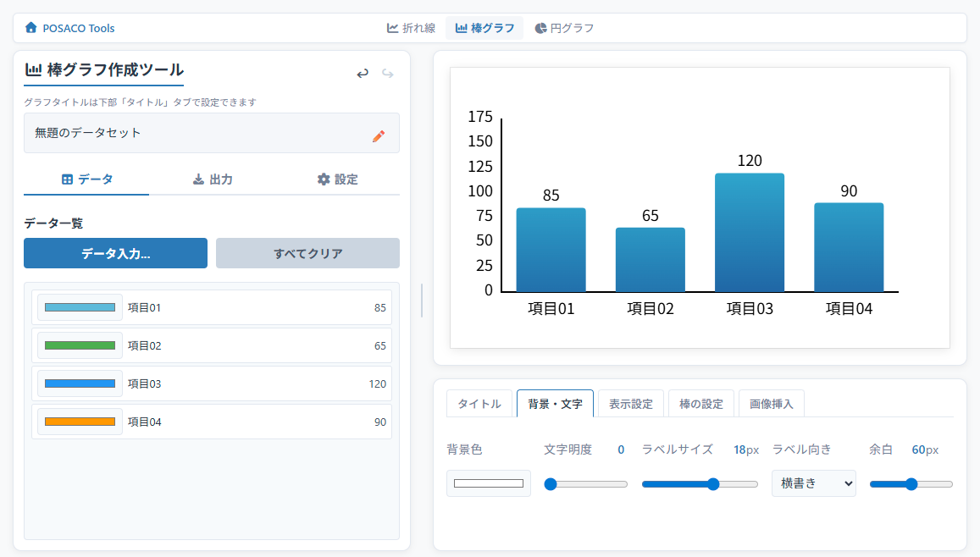Image resolution: width=980 pixels, height=557 pixels.
Task: Click the orange color swatch for 項目04
Action: (80, 422)
